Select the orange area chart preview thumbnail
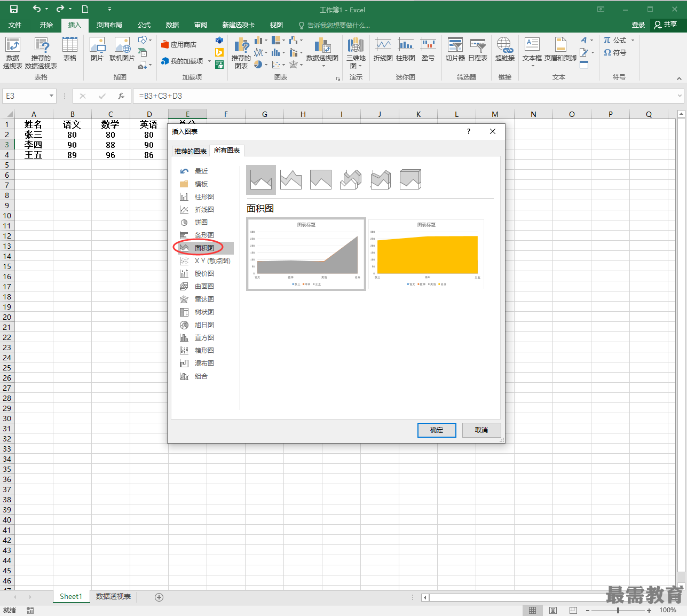Image resolution: width=687 pixels, height=616 pixels. (x=426, y=254)
